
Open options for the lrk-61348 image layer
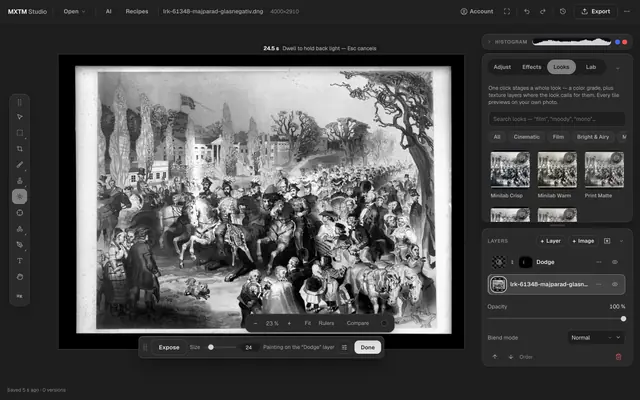(599, 284)
